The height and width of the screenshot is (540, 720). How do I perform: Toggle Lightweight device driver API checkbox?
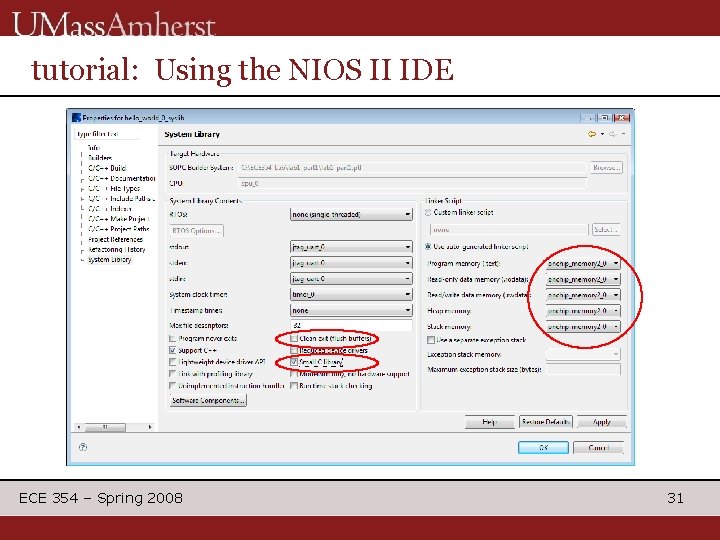pyautogui.click(x=173, y=362)
